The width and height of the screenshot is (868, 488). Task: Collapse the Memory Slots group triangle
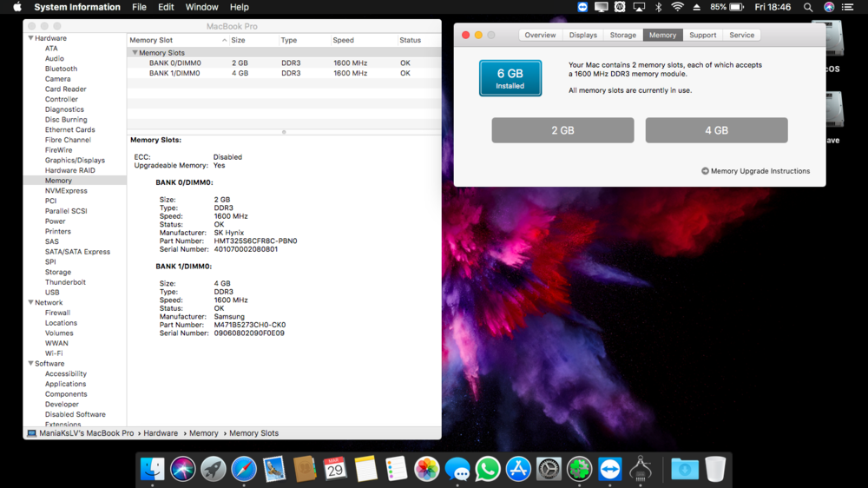point(135,53)
